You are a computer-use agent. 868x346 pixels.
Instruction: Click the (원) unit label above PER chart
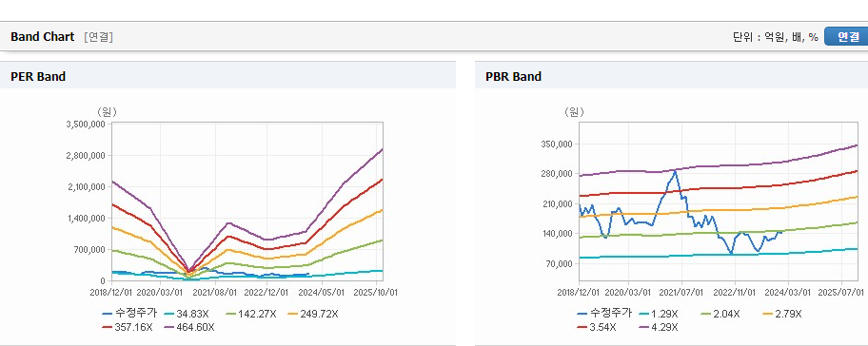[x=107, y=112]
